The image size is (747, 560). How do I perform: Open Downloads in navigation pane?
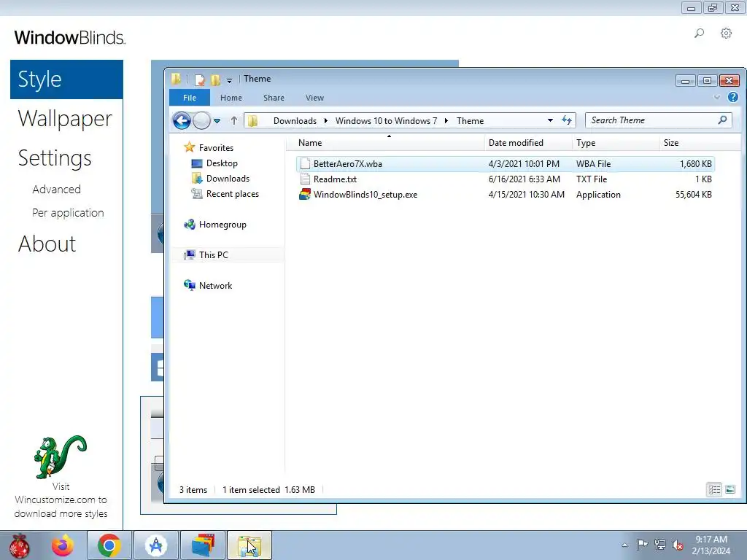coord(228,178)
